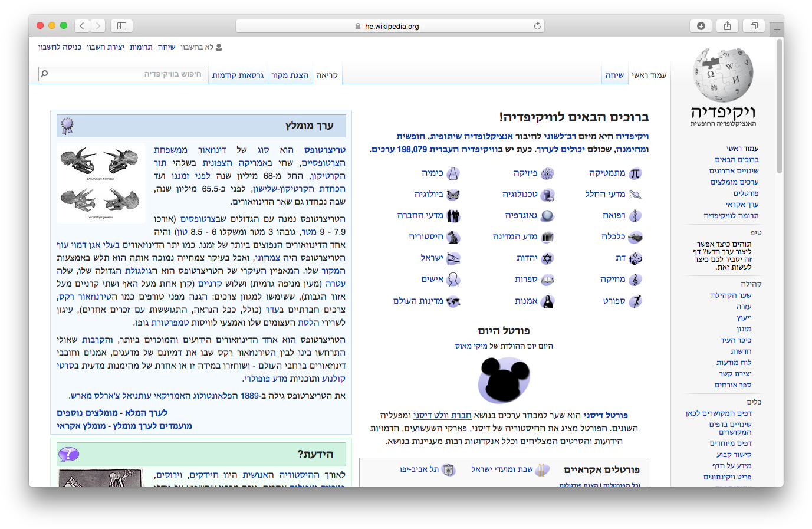Click the Chemistry flask portal icon
This screenshot has width=812, height=529.
point(453,173)
